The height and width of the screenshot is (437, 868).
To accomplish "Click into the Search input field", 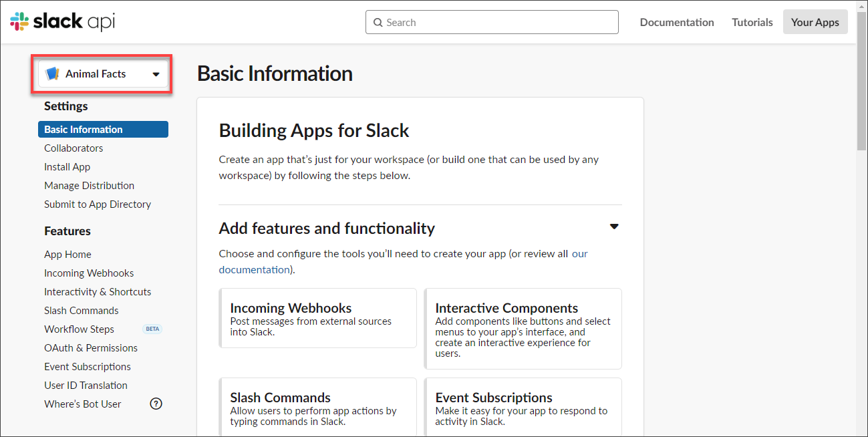I will click(492, 22).
